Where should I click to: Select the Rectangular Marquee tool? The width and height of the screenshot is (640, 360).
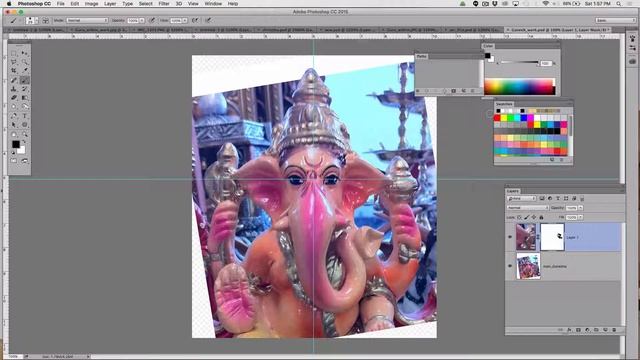pos(14,53)
